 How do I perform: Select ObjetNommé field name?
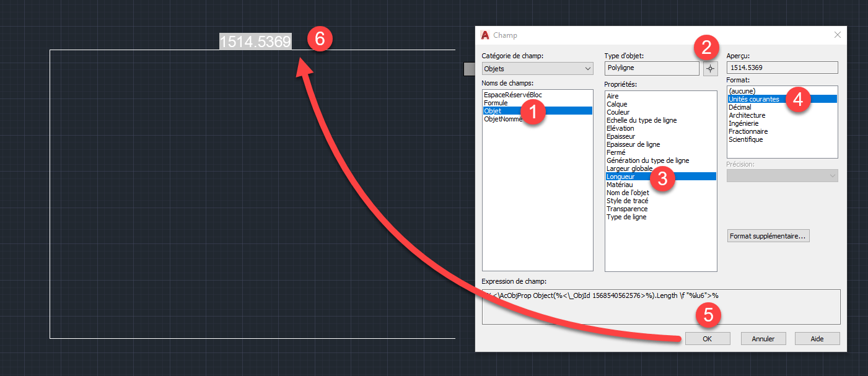tap(503, 119)
